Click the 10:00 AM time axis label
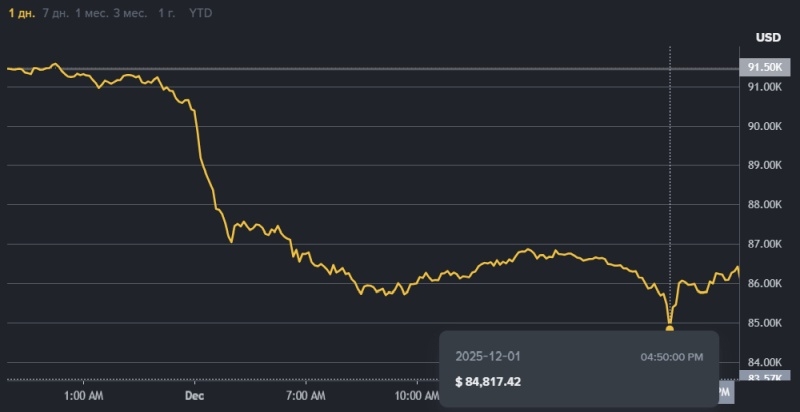The height and width of the screenshot is (412, 800). [x=416, y=396]
